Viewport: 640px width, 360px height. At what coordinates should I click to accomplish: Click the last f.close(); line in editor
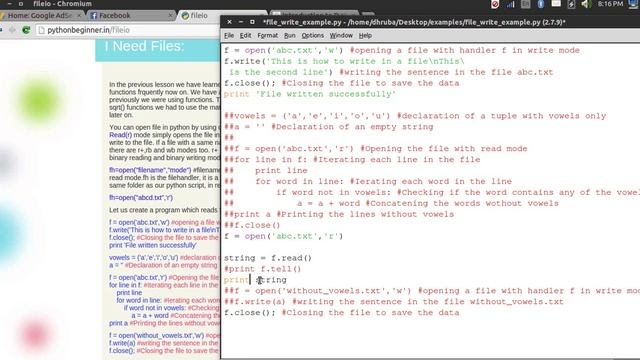[341, 313]
